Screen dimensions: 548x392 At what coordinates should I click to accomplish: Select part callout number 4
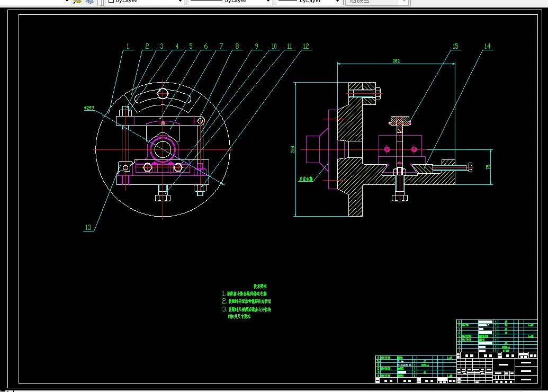pos(177,46)
